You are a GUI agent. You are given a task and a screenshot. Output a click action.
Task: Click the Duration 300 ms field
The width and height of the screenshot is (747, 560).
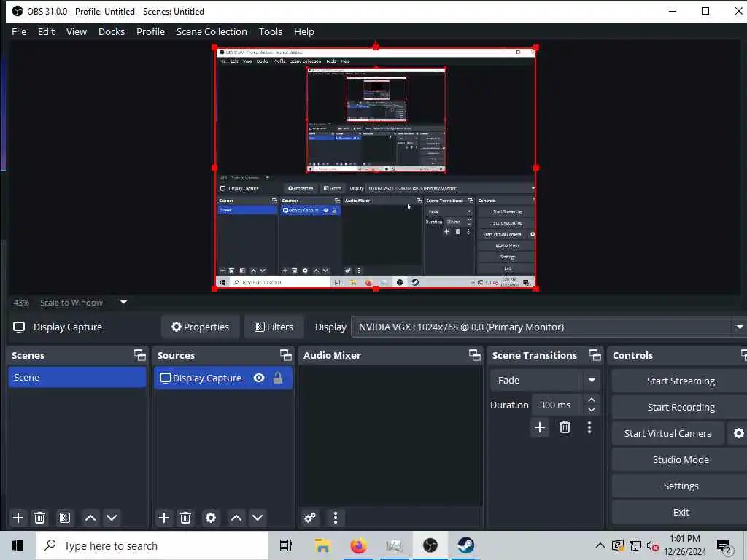tap(555, 405)
